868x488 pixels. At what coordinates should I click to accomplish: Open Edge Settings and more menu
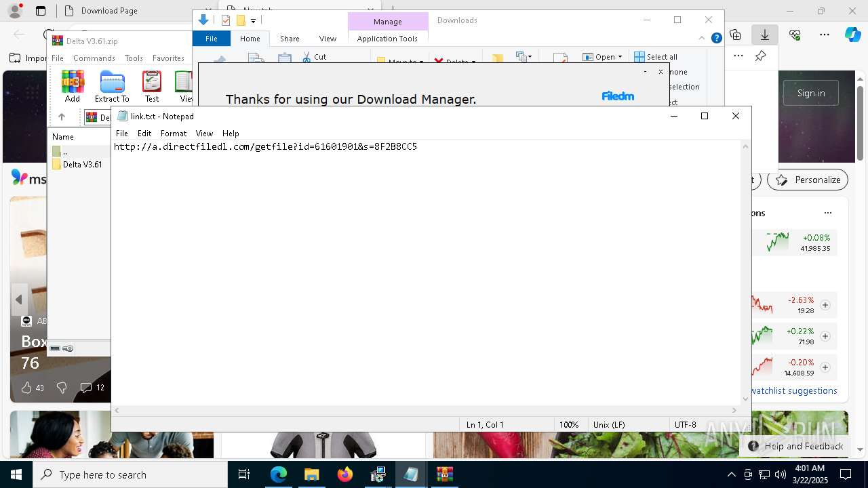point(825,35)
